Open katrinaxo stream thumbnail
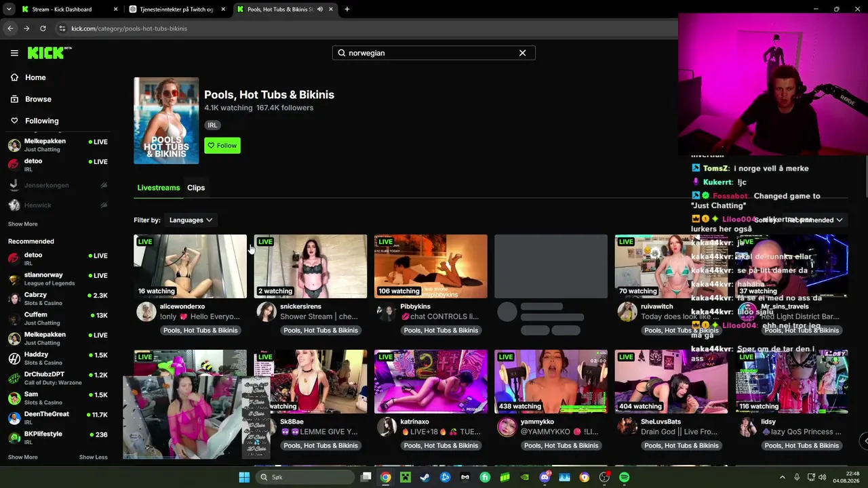This screenshot has height=488, width=868. (x=431, y=382)
